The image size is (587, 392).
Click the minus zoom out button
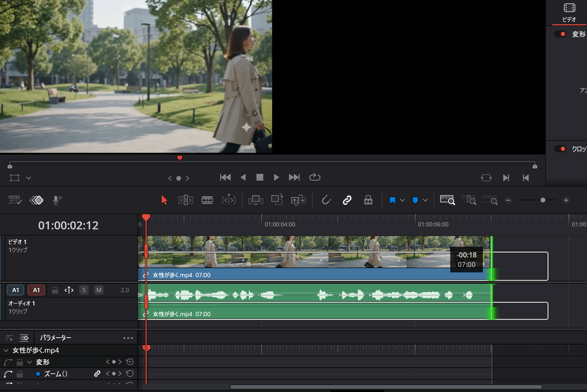click(x=508, y=200)
